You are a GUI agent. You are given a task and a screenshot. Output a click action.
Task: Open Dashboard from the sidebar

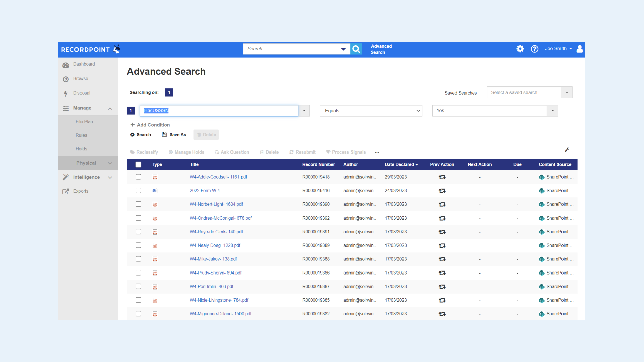84,64
